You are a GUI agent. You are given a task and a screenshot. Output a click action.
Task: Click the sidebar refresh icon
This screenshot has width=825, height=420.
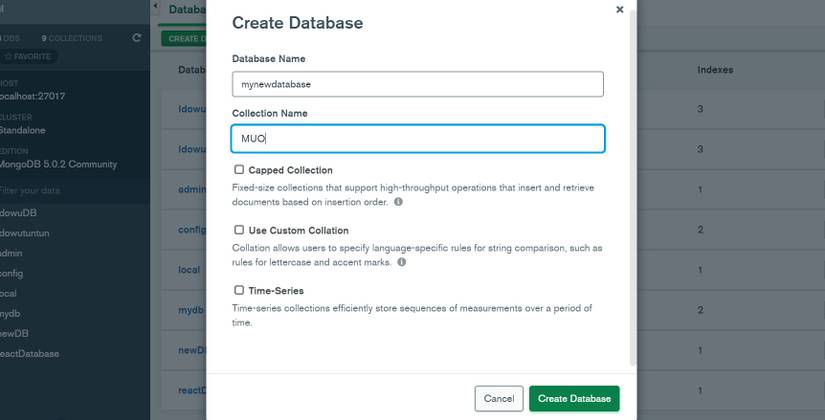point(137,38)
